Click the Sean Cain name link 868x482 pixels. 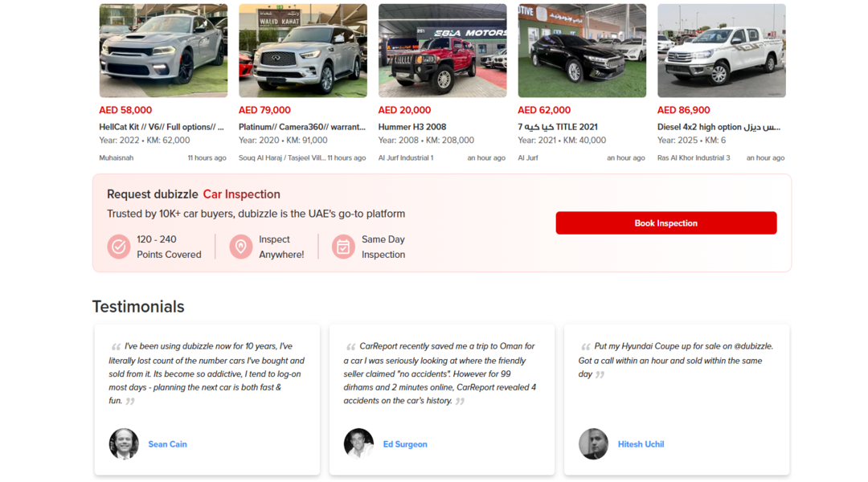(x=167, y=444)
